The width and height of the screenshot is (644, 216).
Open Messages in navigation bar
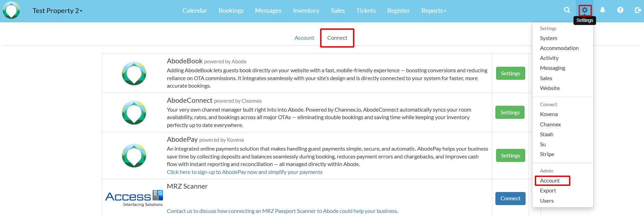pyautogui.click(x=268, y=11)
